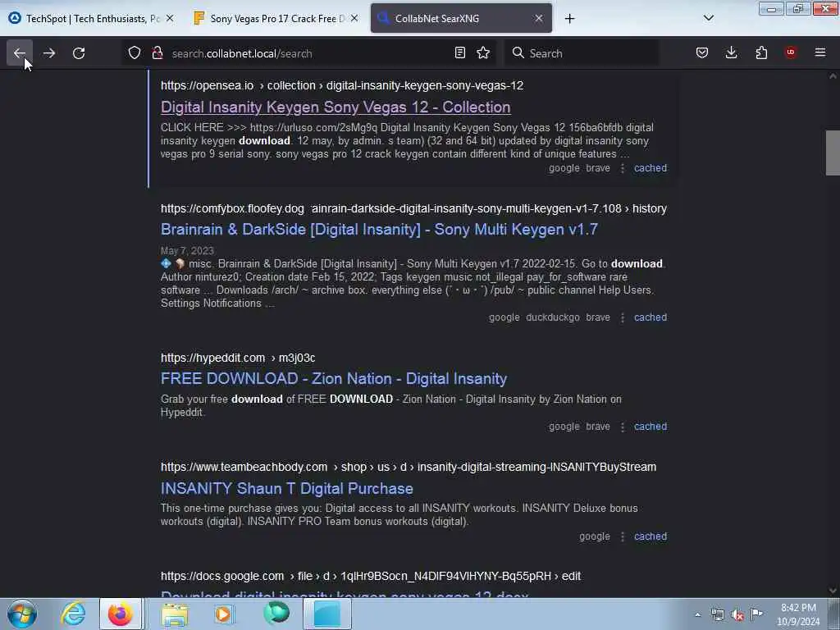Open cached version of comfybox result
The width and height of the screenshot is (840, 630).
[x=651, y=317]
